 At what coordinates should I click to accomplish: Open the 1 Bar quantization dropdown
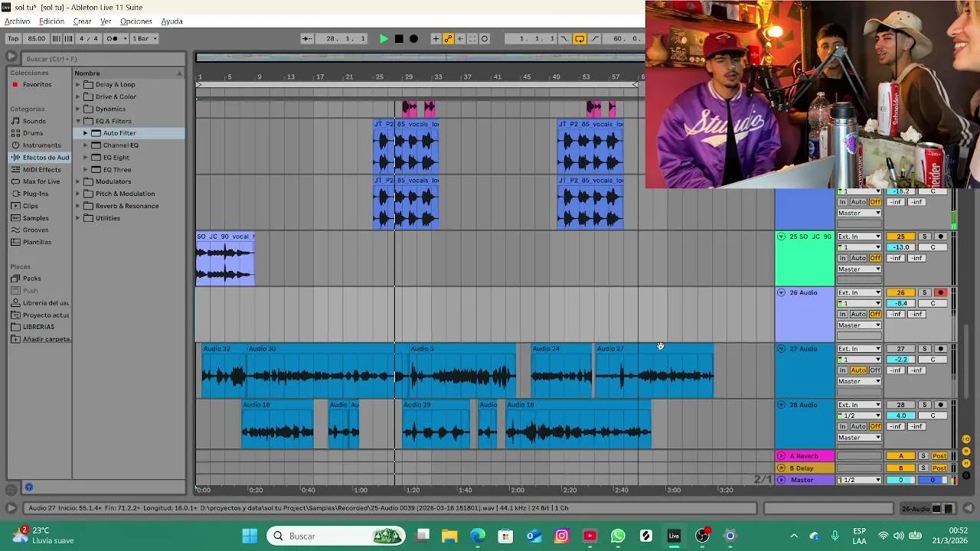point(144,38)
